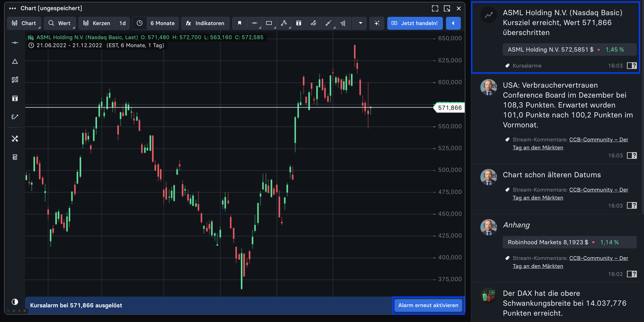The width and height of the screenshot is (644, 322).
Task: Click the Jetzt handeln! button
Action: [415, 23]
